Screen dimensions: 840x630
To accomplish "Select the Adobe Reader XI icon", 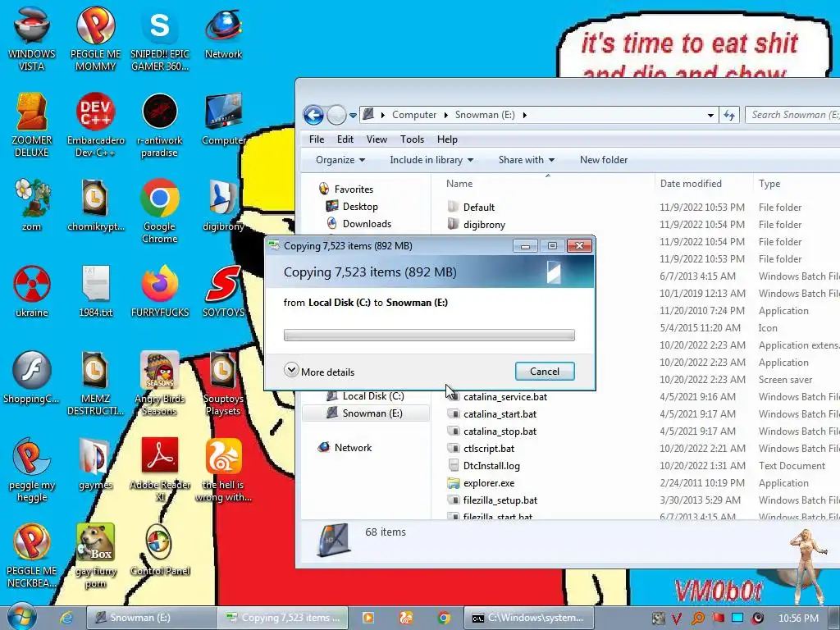I will coord(160,469).
